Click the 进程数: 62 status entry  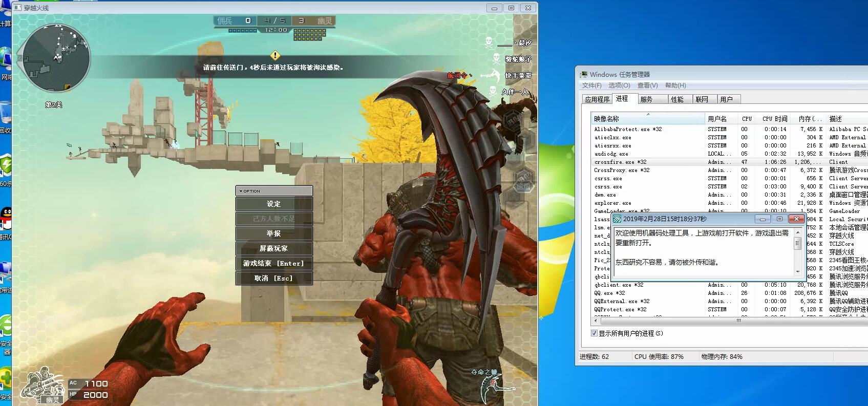click(594, 356)
